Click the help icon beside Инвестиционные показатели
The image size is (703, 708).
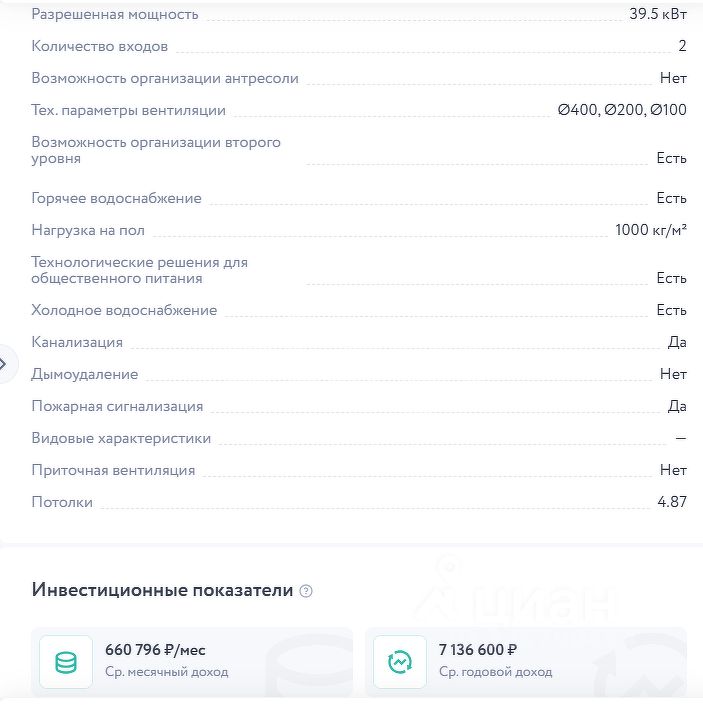pyautogui.click(x=306, y=591)
